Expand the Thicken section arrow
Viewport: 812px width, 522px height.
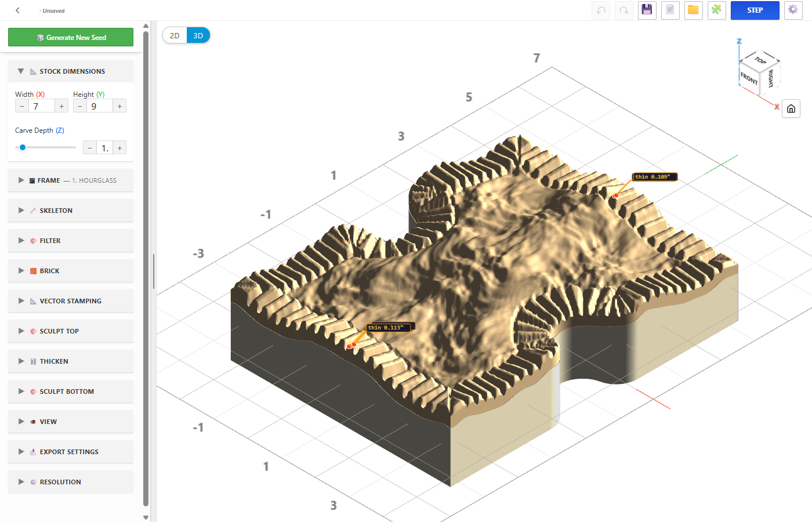click(21, 361)
